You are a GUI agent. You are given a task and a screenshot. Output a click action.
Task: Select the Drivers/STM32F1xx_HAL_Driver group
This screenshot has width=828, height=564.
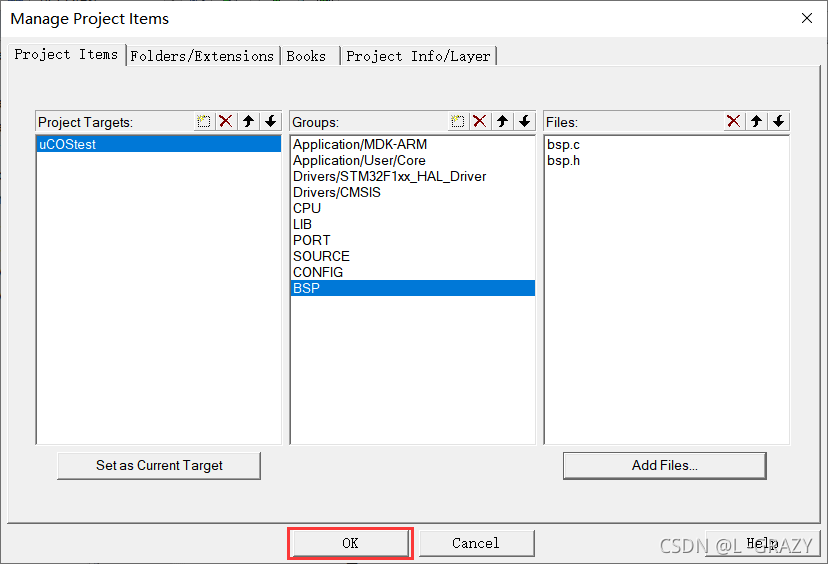[x=412, y=176]
